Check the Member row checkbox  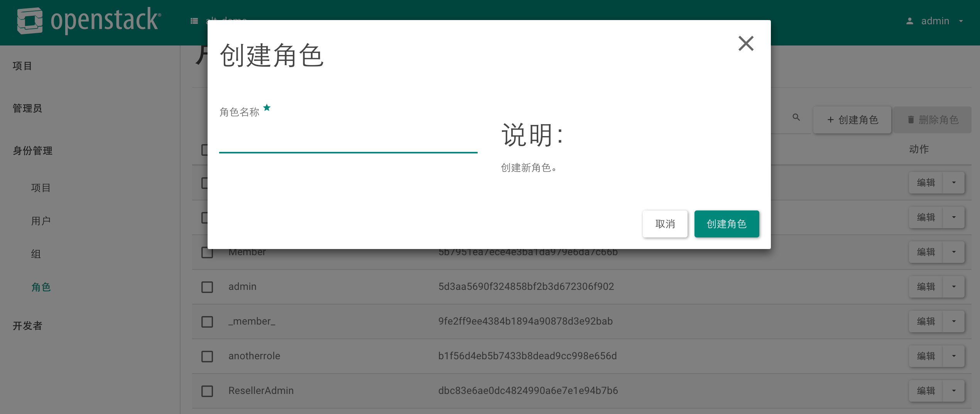pyautogui.click(x=207, y=252)
